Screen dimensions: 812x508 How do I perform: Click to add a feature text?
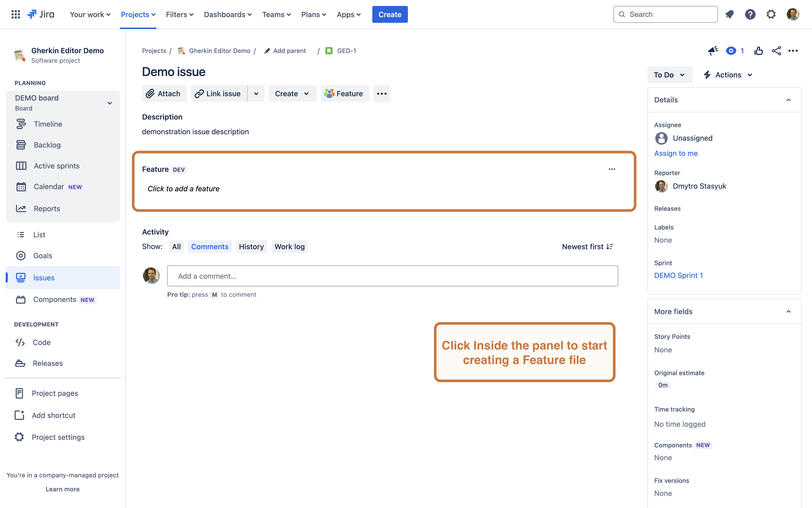[184, 188]
